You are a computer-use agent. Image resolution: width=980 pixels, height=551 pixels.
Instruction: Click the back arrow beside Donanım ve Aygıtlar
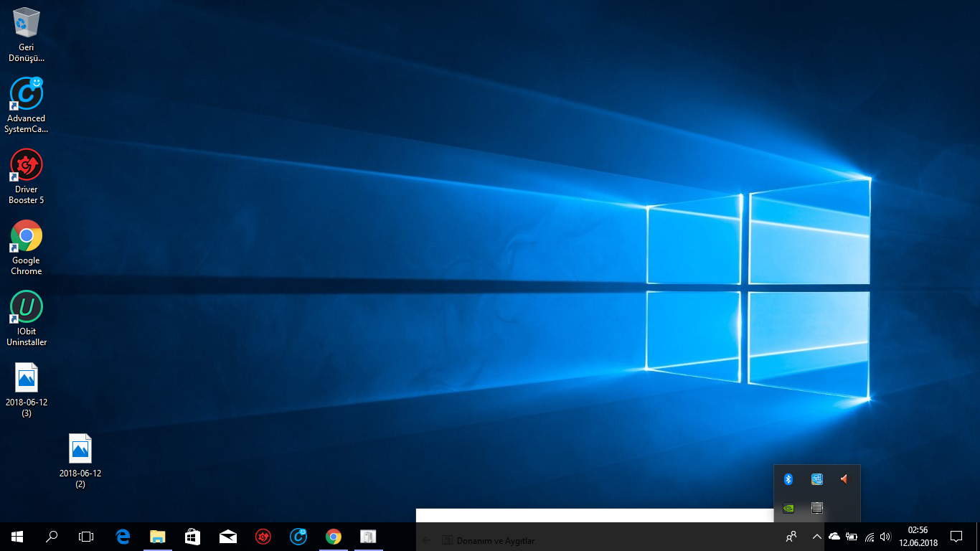tap(426, 540)
